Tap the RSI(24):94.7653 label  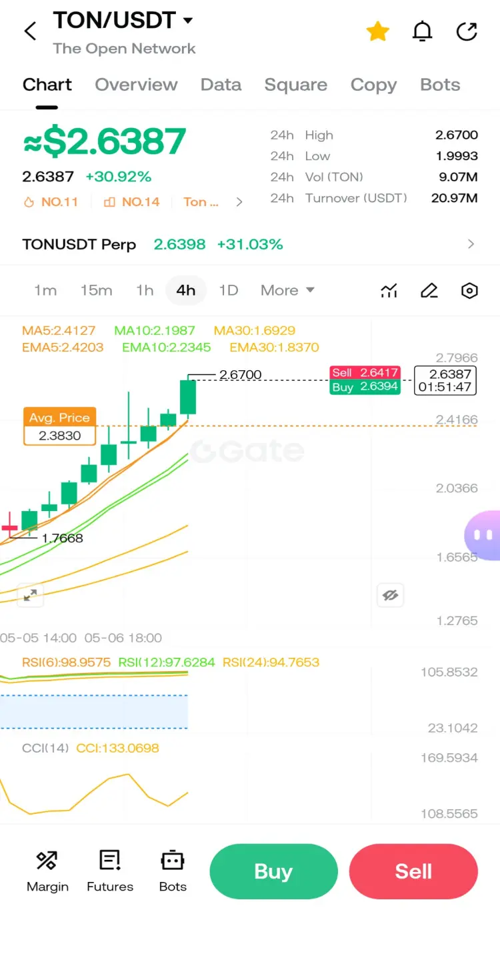point(271,662)
